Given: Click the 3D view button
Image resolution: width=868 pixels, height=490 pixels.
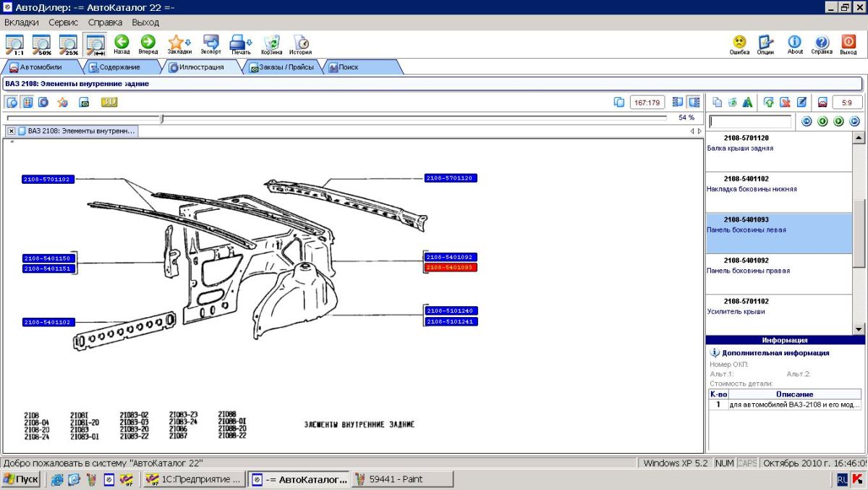Looking at the screenshot, I should (109, 102).
